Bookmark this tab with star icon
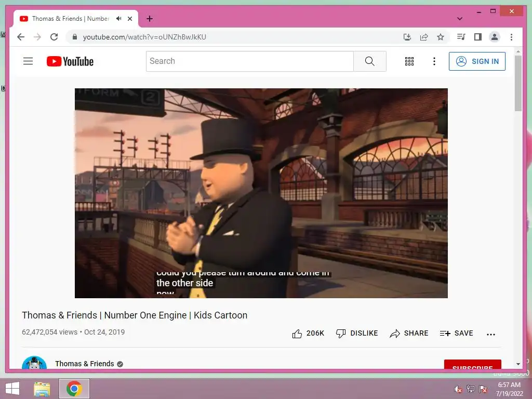 tap(441, 37)
